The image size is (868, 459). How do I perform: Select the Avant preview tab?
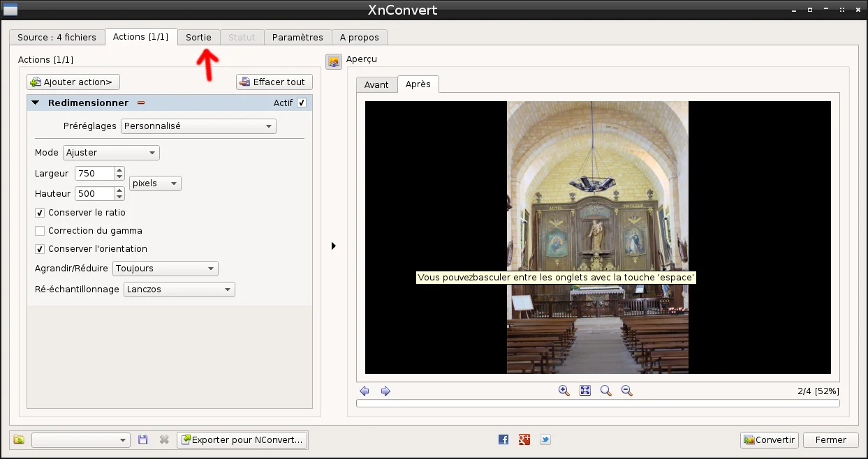(376, 84)
